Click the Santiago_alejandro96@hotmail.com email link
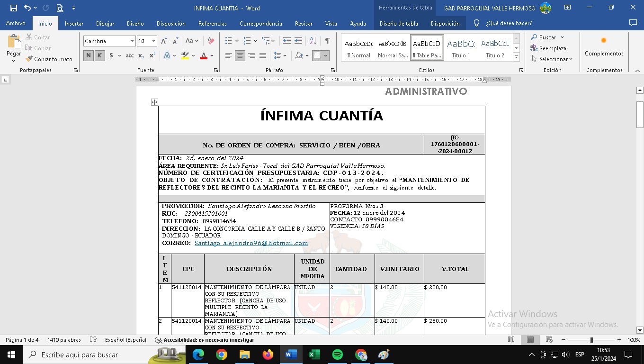Image resolution: width=644 pixels, height=364 pixels. tap(251, 243)
